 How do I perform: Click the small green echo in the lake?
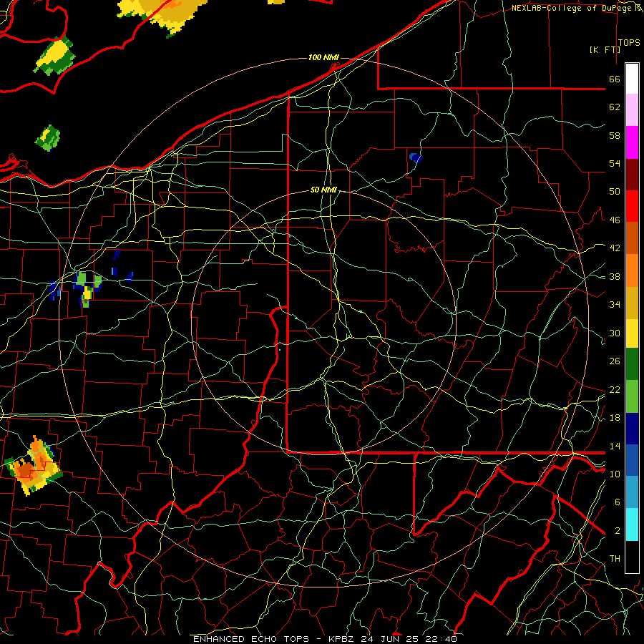[x=48, y=138]
